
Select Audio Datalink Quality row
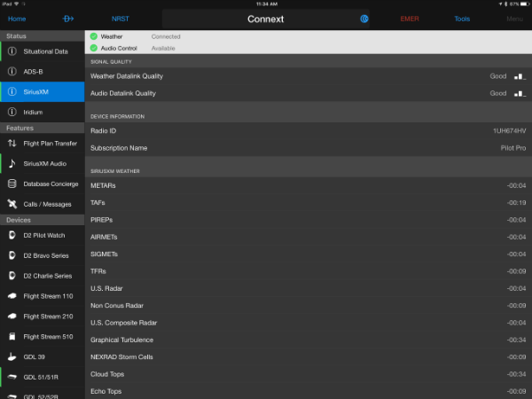tap(309, 93)
